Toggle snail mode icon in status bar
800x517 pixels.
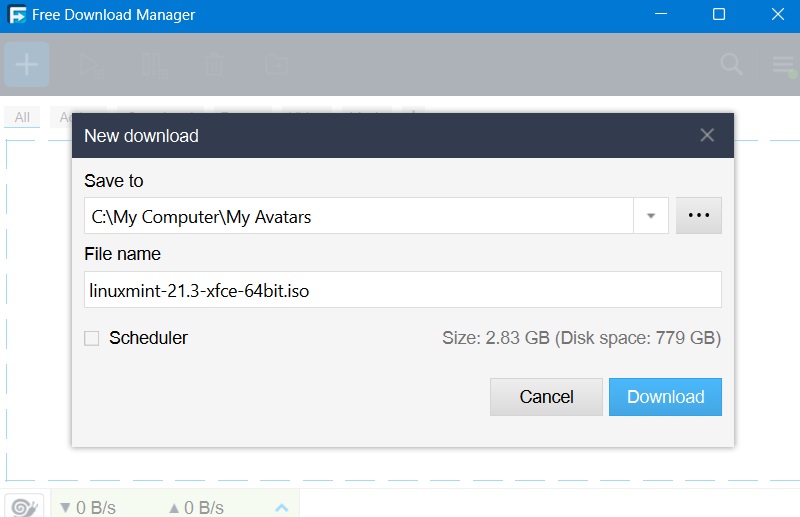click(24, 507)
